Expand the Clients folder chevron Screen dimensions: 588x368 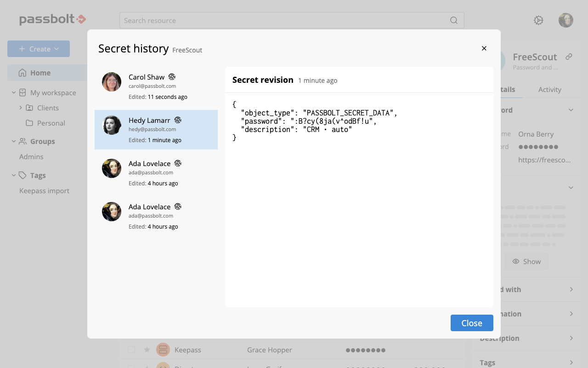click(x=21, y=108)
